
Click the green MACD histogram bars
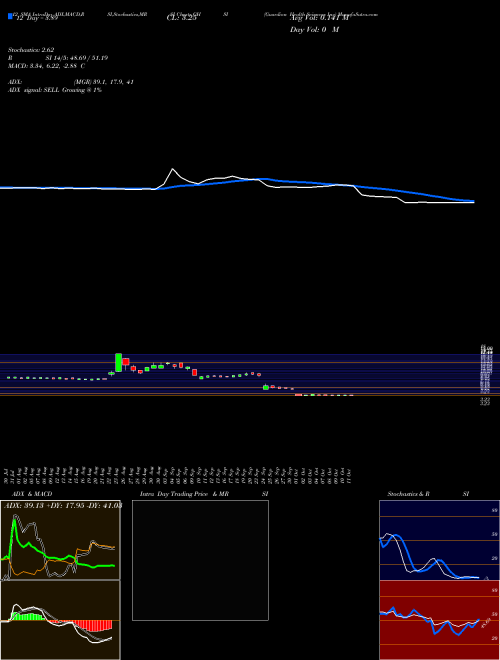[x=28, y=617]
